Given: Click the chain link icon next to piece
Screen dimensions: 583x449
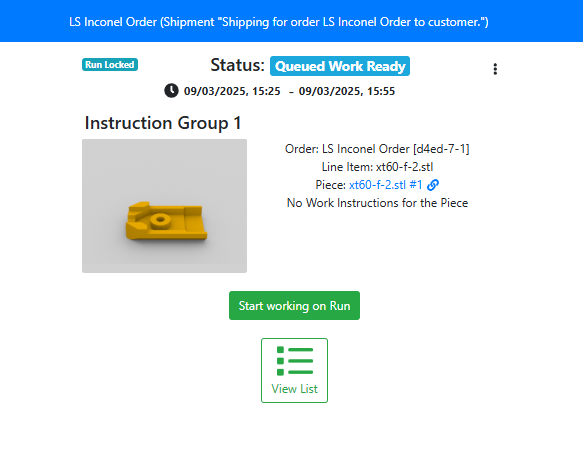Looking at the screenshot, I should click(433, 185).
